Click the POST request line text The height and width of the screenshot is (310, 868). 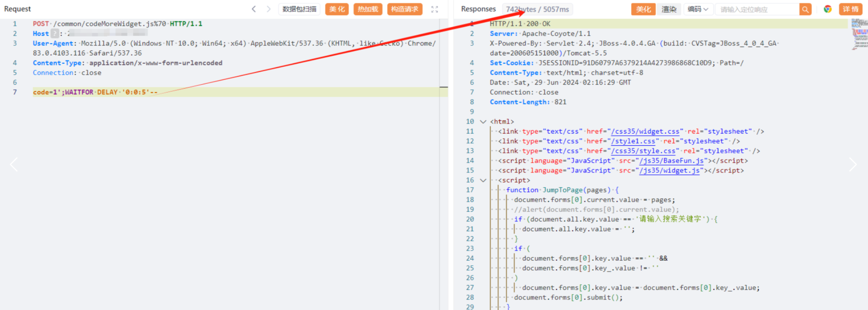pyautogui.click(x=118, y=24)
